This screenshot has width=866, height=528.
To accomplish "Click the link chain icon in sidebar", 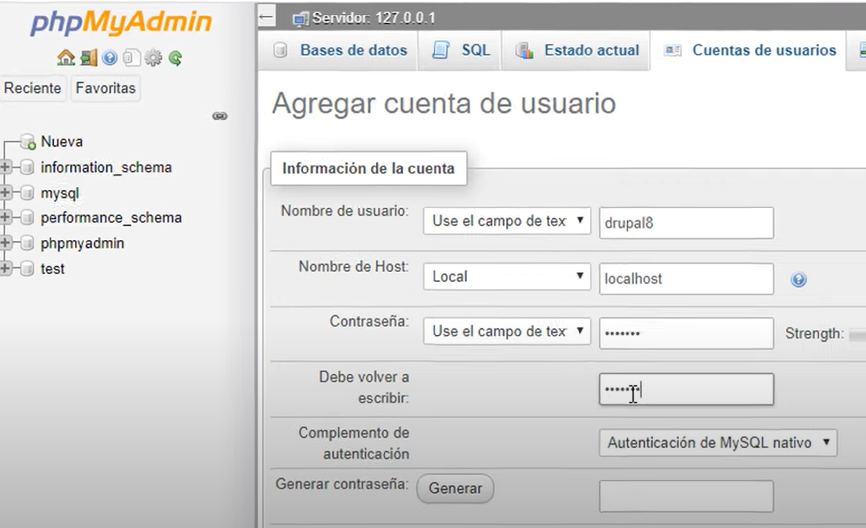I will pyautogui.click(x=220, y=116).
